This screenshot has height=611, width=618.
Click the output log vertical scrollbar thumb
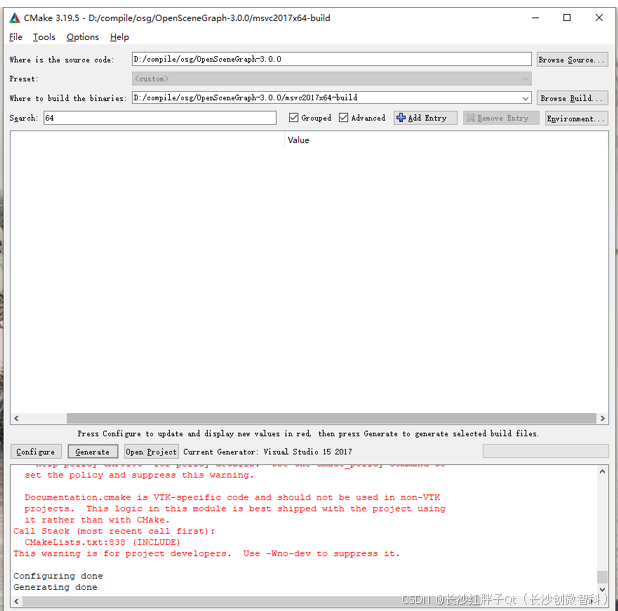[602, 576]
